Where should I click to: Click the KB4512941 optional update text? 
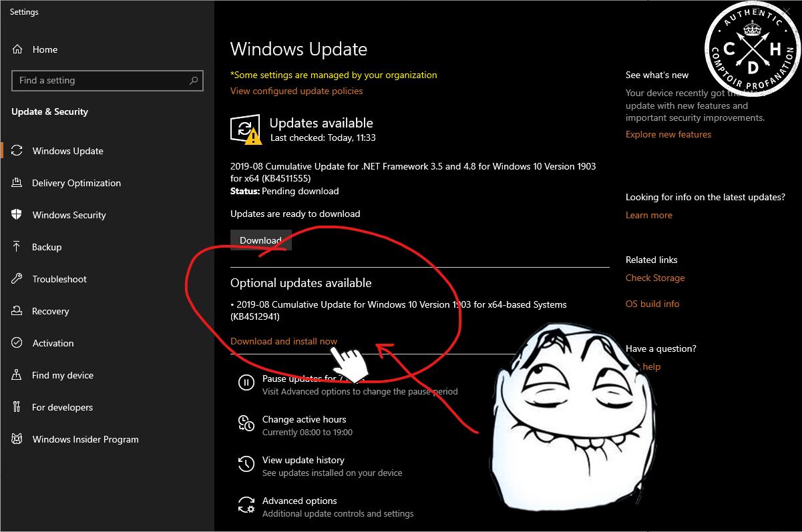[399, 310]
